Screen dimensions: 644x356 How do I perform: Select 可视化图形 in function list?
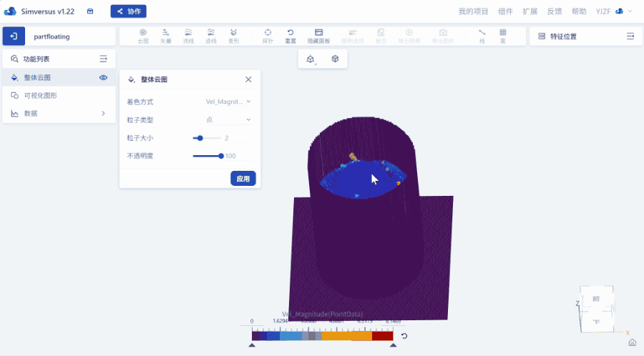(59, 96)
